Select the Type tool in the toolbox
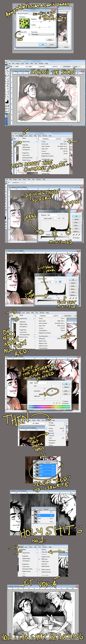Image resolution: width=86 pixels, height=644 pixels. click(8, 89)
